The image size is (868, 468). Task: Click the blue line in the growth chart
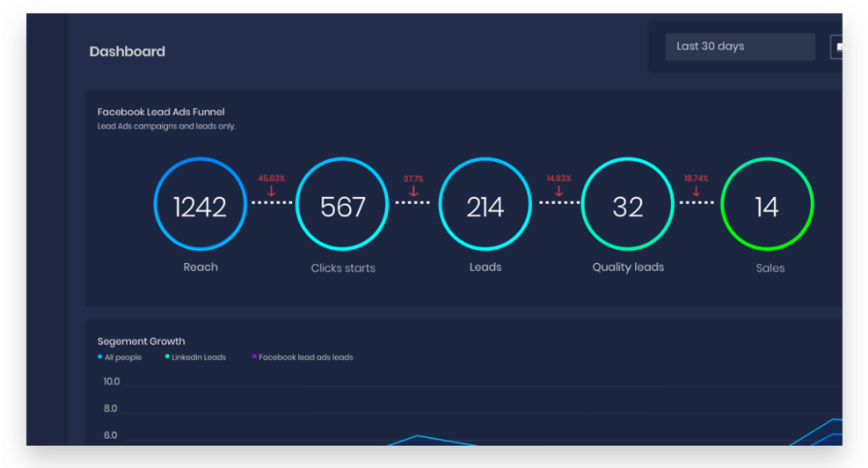tap(418, 436)
